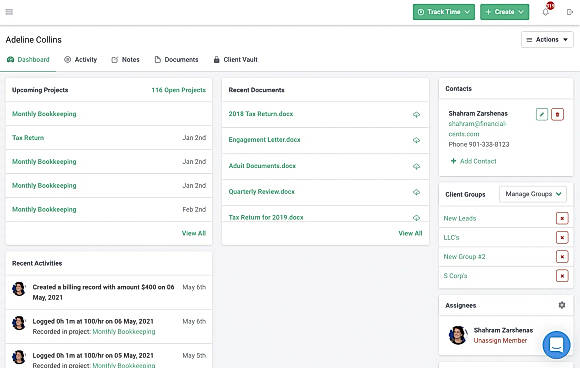The width and height of the screenshot is (580, 368).
Task: Open Tax Return for 2019.docx document
Action: click(266, 217)
